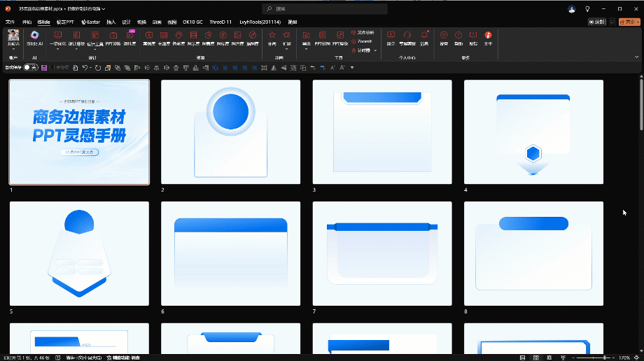Open iSlide 设置 settings icon
Screen dimensions: 644x361
(444, 38)
